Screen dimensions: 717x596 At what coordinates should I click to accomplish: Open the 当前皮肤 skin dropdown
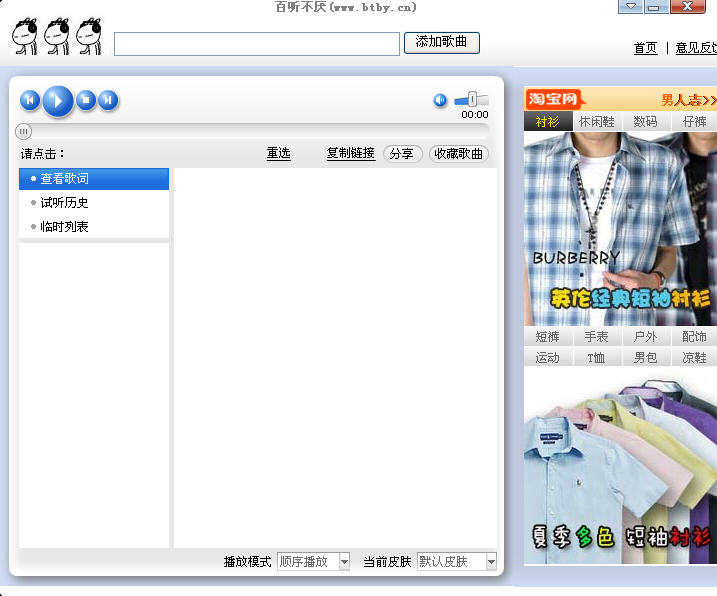click(491, 562)
